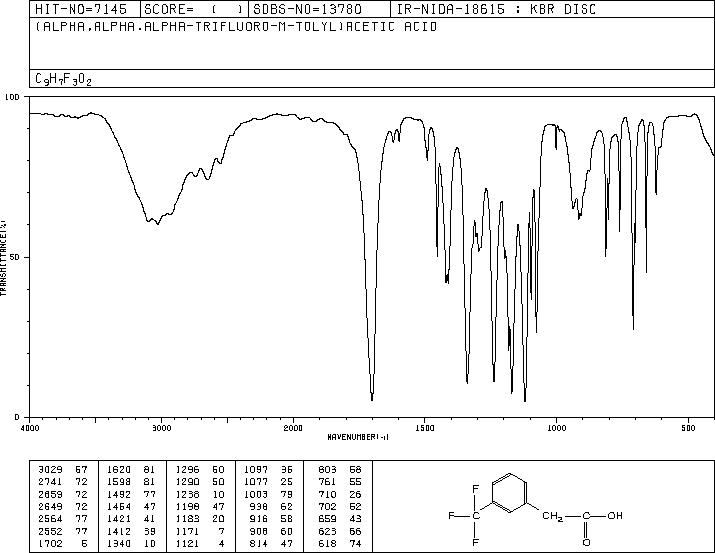Image resolution: width=715 pixels, height=553 pixels.
Task: Click peak table entry 1198
Action: pos(187,506)
